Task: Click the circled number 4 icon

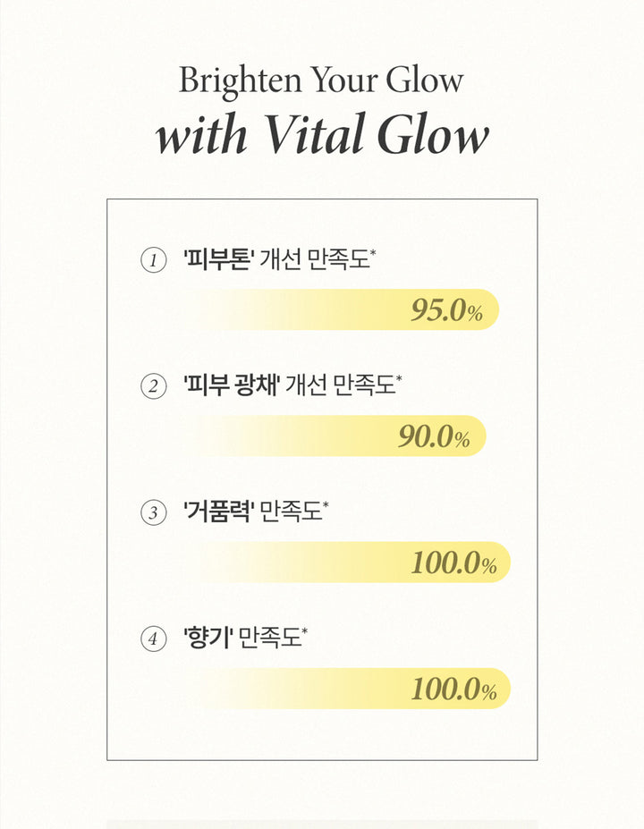Action: click(154, 639)
